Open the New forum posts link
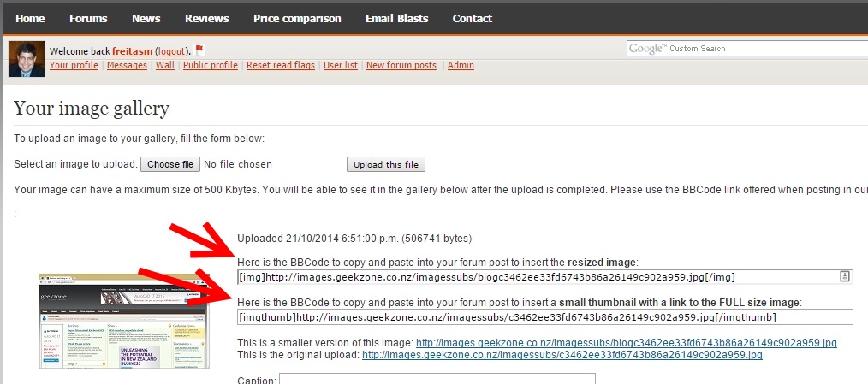The height and width of the screenshot is (384, 868). (401, 65)
